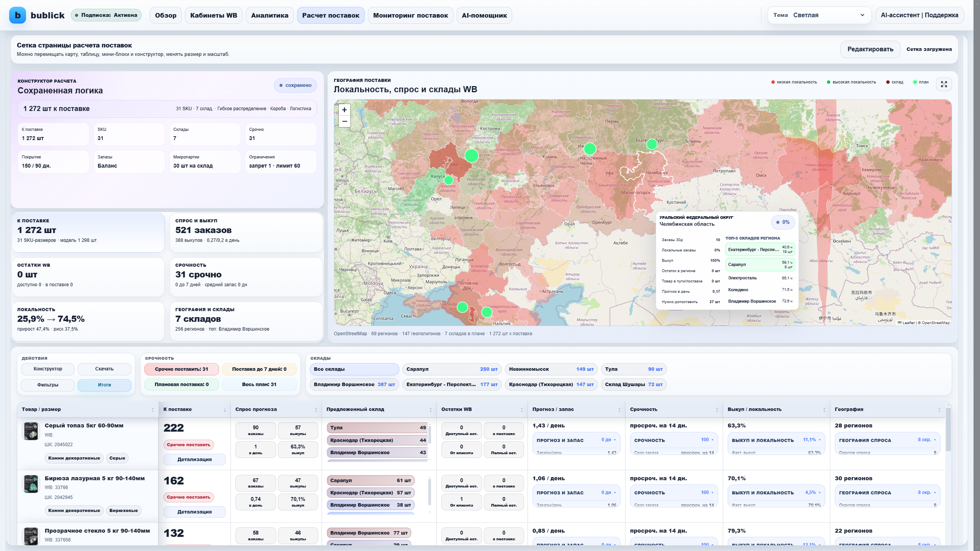Sort the К поставке column
Screen dimensions: 980x551
tap(225, 410)
